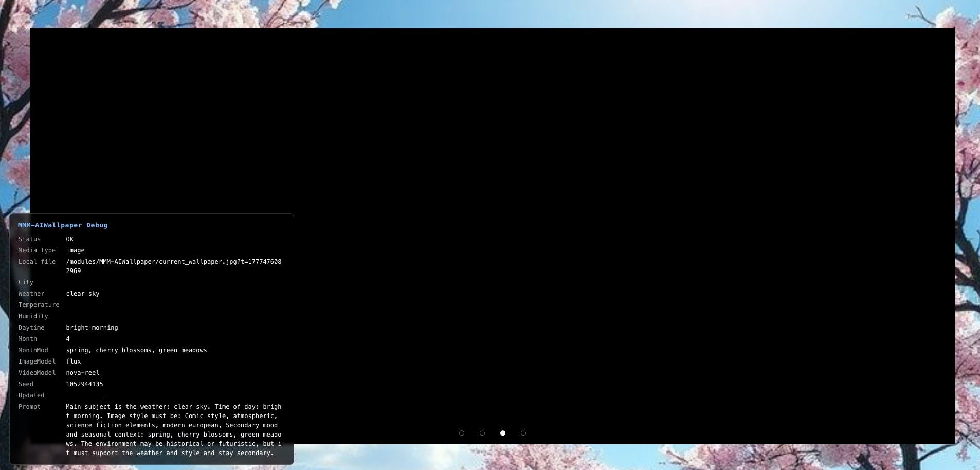
Task: Click the ImageModel value flux
Action: click(x=74, y=361)
